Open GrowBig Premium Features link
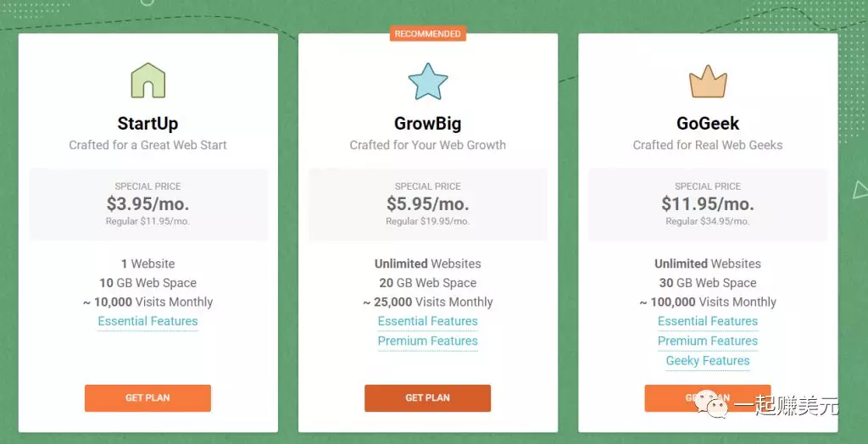 click(x=427, y=341)
